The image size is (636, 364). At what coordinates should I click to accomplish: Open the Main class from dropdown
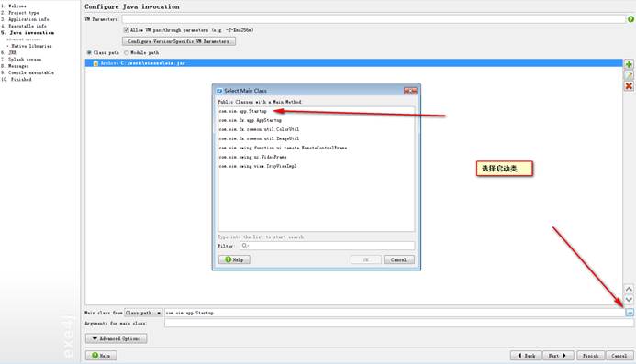(143, 313)
